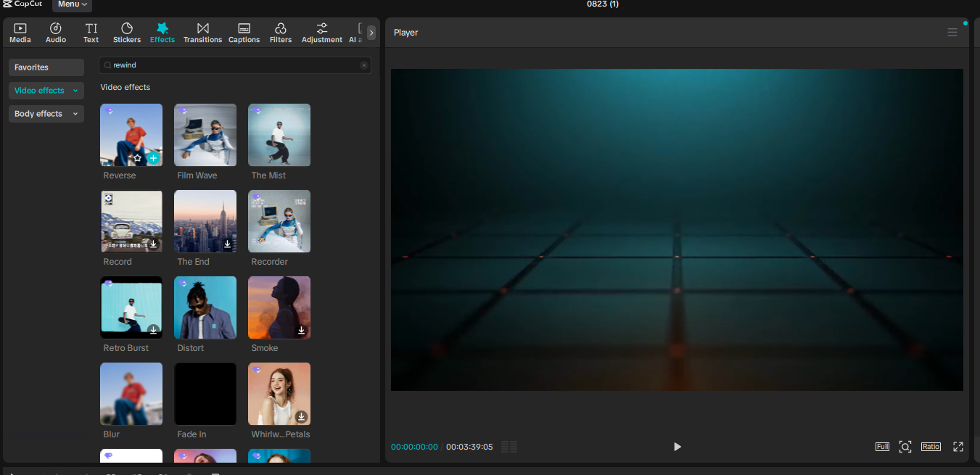Click the Video effects section heading
The width and height of the screenshot is (980, 475).
(125, 87)
